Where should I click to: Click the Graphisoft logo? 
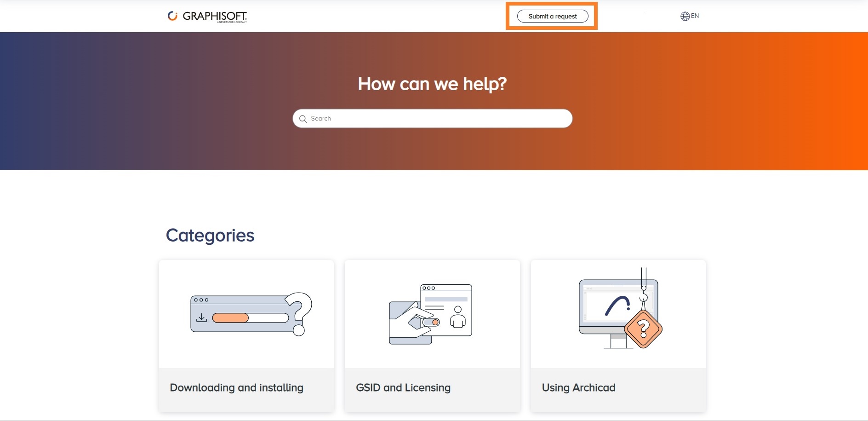tap(207, 17)
